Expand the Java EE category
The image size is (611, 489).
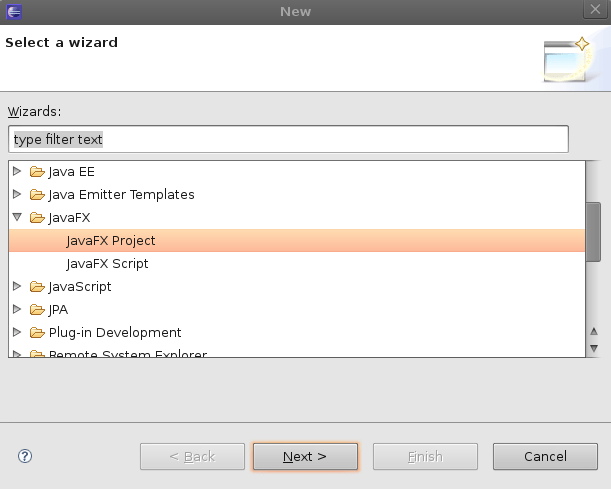tap(17, 171)
